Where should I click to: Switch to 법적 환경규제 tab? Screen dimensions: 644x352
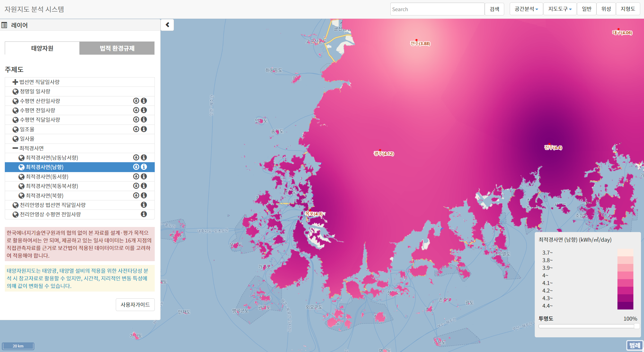coord(117,48)
